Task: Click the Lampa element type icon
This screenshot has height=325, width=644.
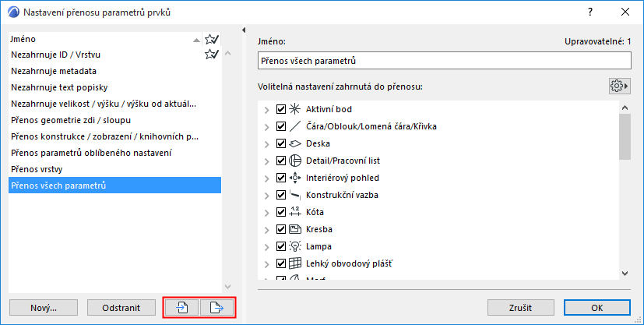Action: tap(295, 246)
